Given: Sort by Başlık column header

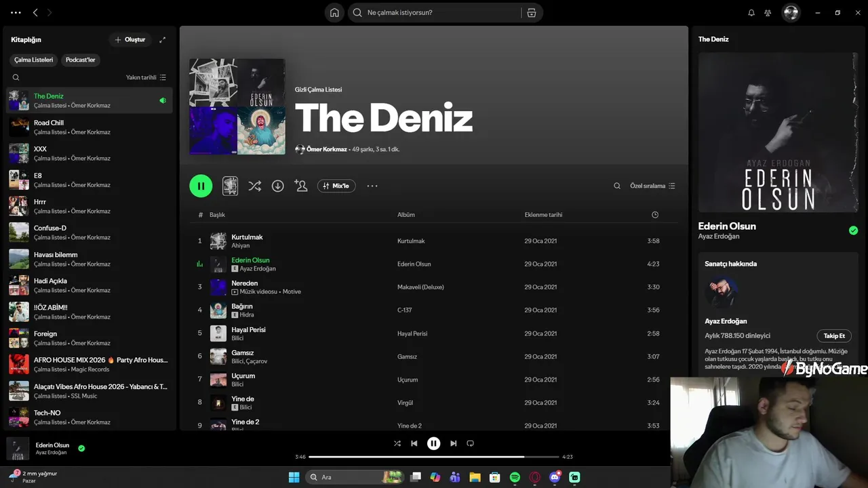Looking at the screenshot, I should (217, 215).
